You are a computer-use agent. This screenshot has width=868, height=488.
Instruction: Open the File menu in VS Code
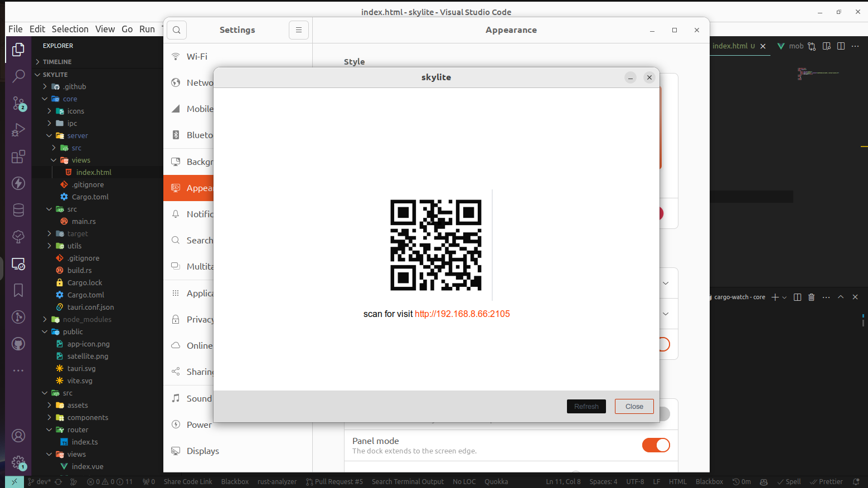click(x=16, y=29)
